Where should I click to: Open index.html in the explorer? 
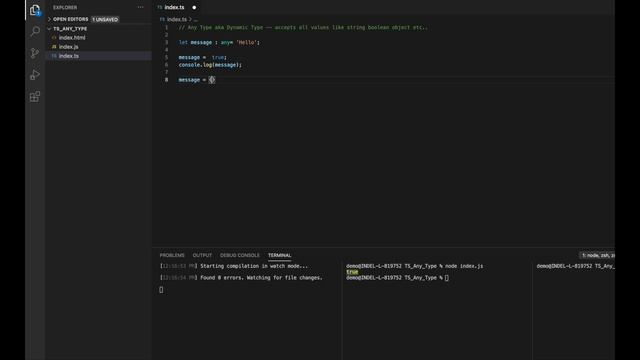(72, 38)
